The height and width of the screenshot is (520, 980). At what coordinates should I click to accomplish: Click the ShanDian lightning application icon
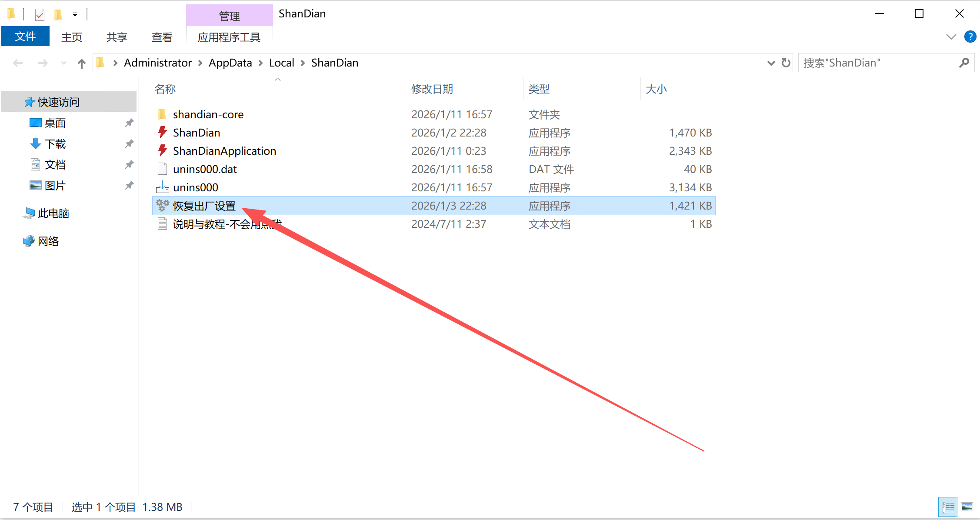pyautogui.click(x=162, y=132)
